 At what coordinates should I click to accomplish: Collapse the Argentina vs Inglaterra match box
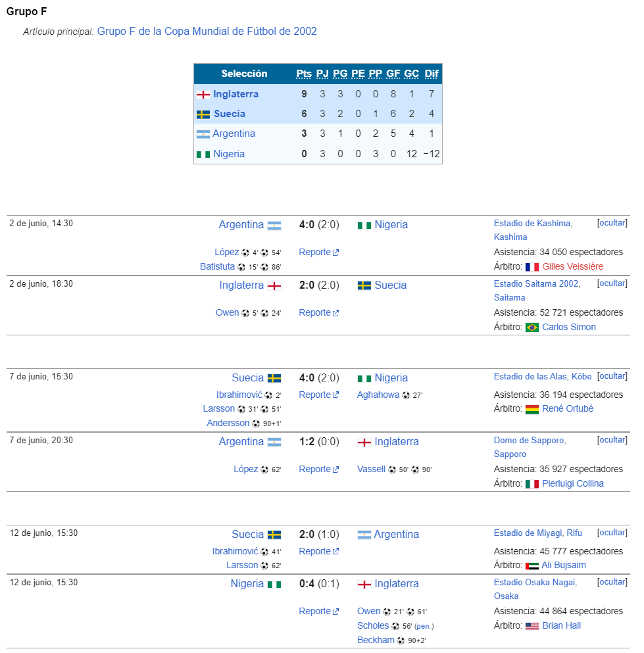(612, 440)
